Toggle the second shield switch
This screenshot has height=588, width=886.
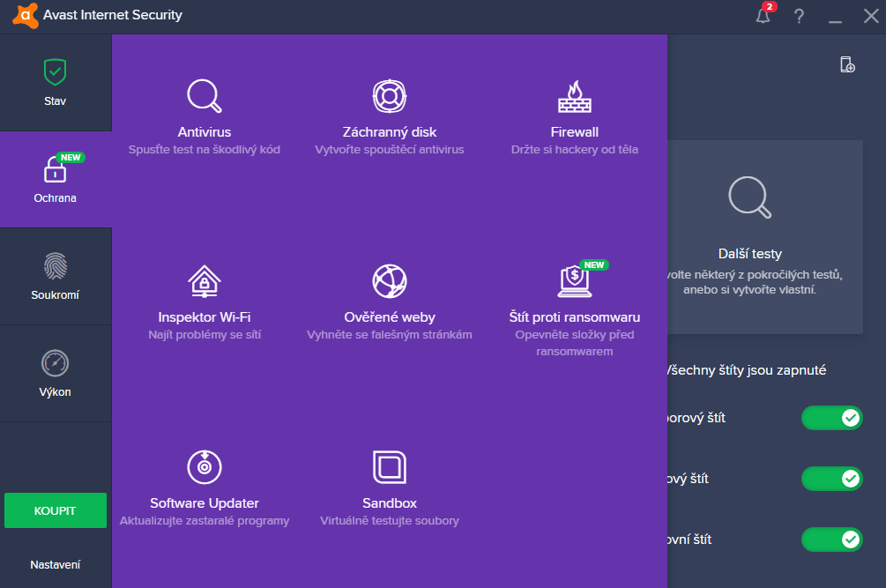coord(831,479)
